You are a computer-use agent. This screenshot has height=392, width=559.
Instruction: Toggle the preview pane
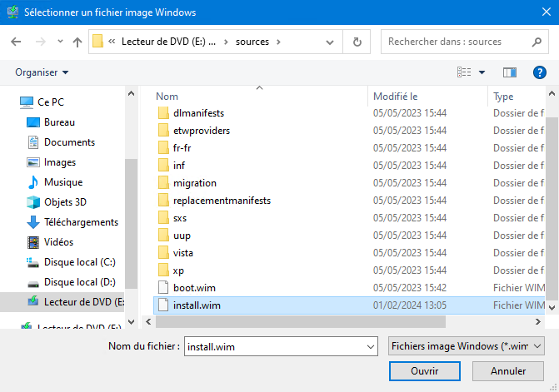click(x=510, y=72)
